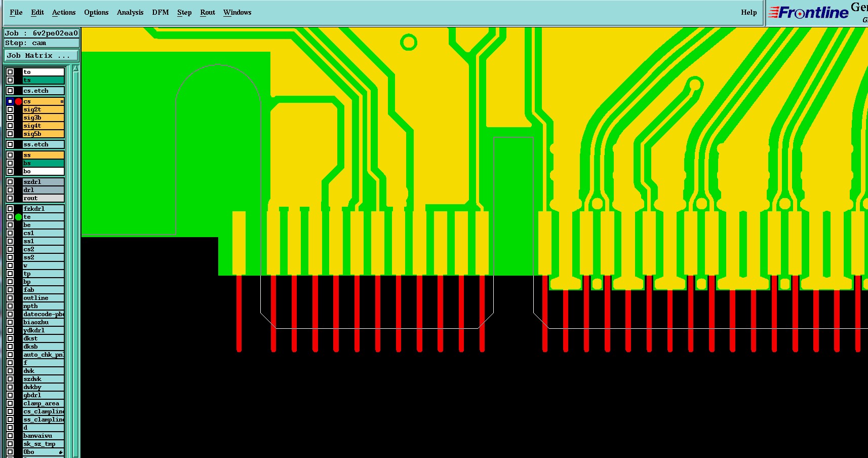Open the Help menu

point(749,12)
